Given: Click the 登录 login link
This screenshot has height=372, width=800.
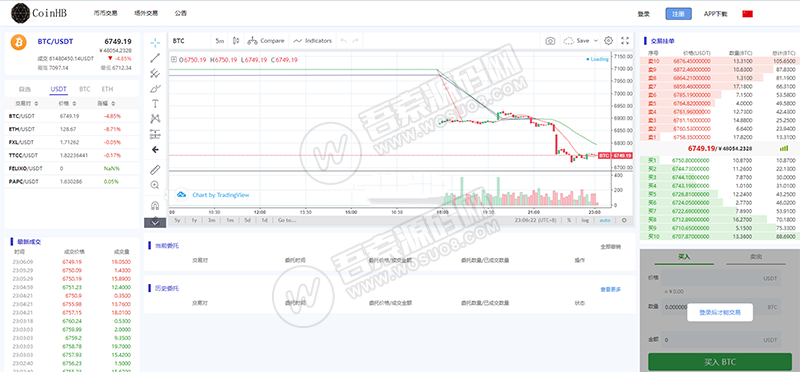Looking at the screenshot, I should [643, 14].
